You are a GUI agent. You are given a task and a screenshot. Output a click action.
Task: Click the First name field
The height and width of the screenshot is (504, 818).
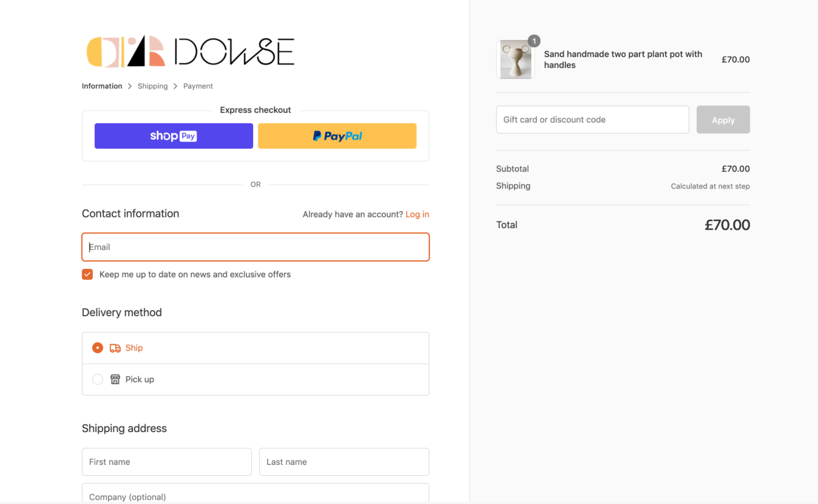click(167, 462)
